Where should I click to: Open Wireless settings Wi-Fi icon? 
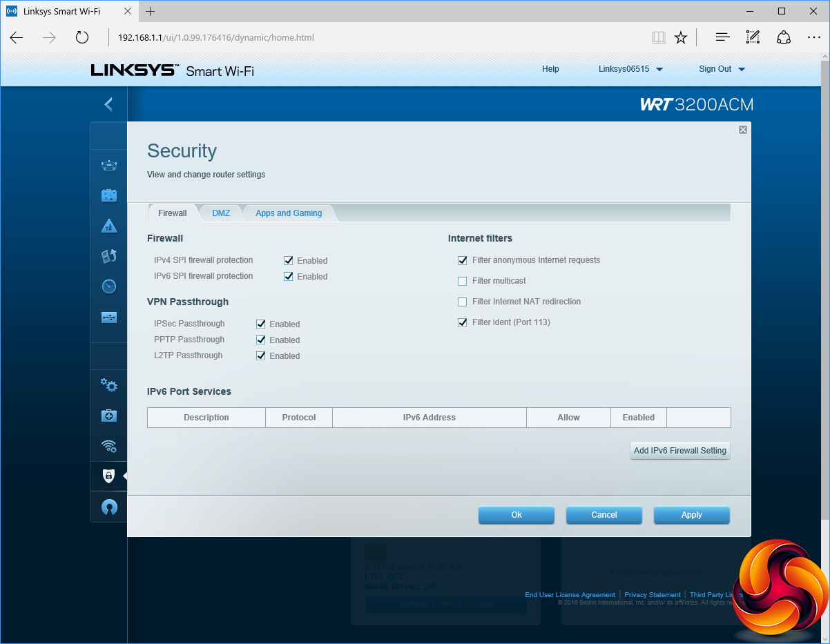(109, 446)
